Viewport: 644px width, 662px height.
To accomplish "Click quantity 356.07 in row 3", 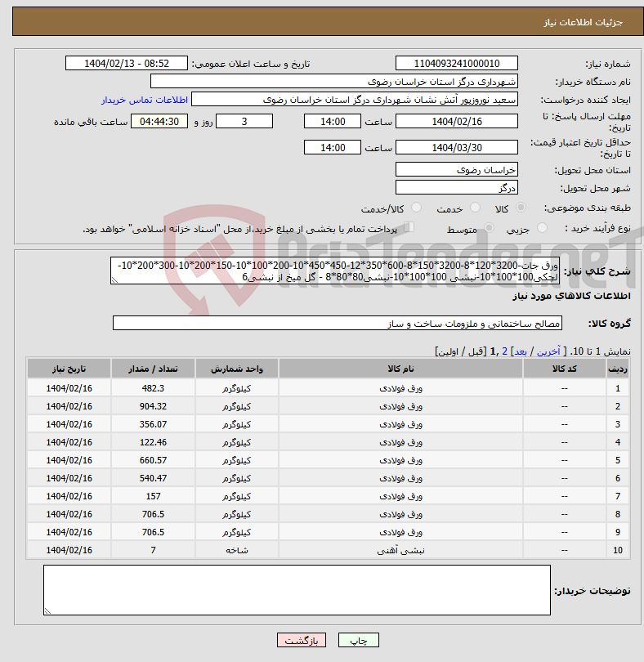I will 153,424.
